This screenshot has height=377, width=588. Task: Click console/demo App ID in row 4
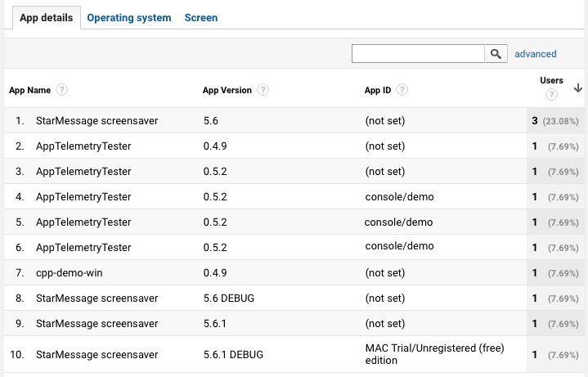pyautogui.click(x=399, y=196)
